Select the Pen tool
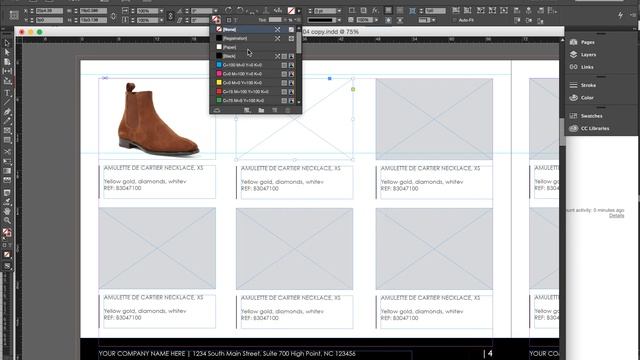640x360 pixels. click(7, 111)
